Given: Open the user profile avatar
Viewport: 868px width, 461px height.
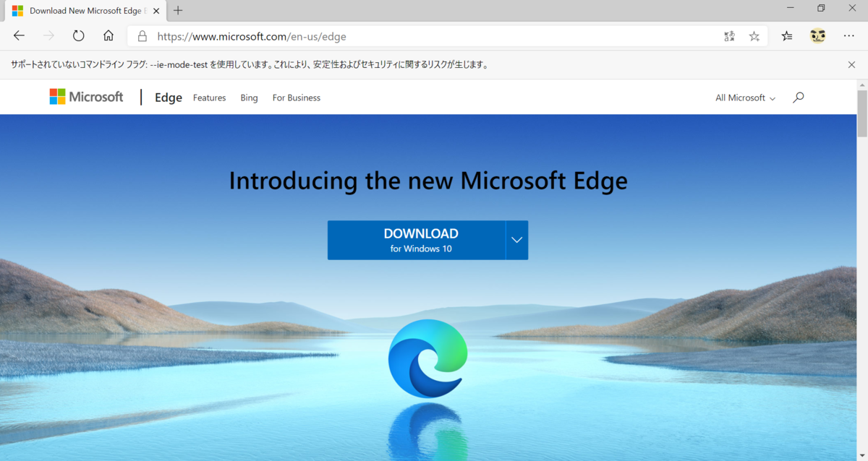Looking at the screenshot, I should click(818, 35).
